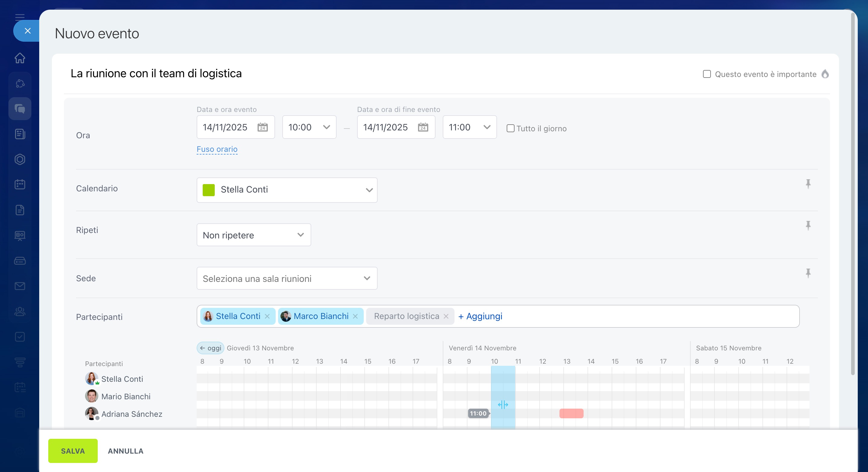Click the home icon in the sidebar

click(x=20, y=58)
